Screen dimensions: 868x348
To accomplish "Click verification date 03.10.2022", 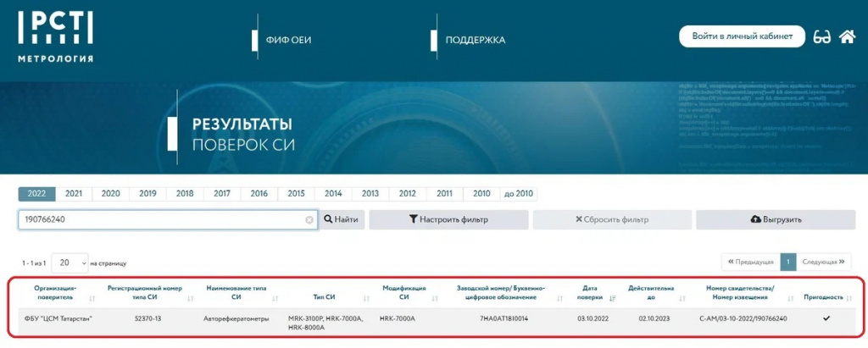I will [593, 318].
